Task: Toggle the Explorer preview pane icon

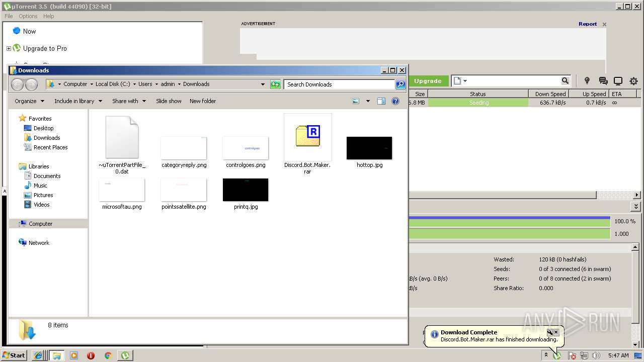Action: tap(381, 101)
